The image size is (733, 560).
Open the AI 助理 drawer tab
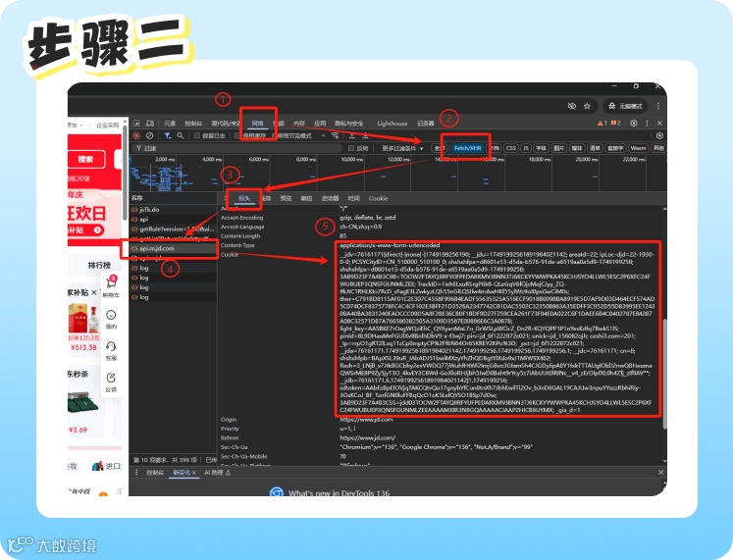[x=218, y=473]
